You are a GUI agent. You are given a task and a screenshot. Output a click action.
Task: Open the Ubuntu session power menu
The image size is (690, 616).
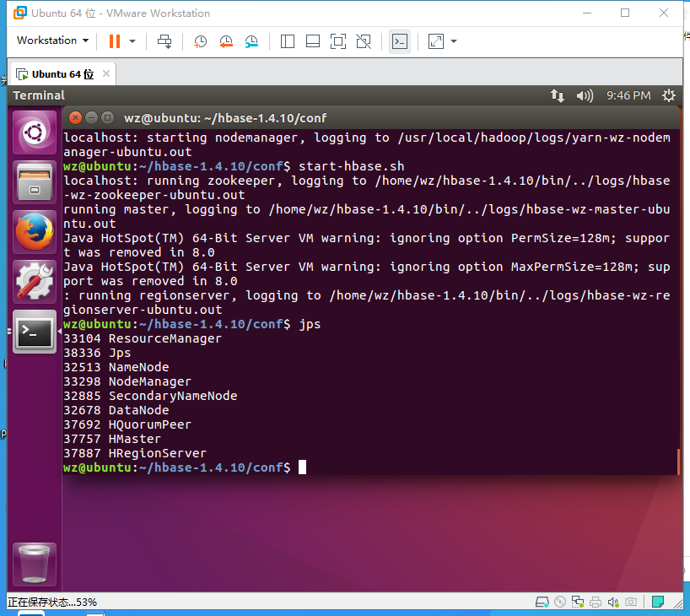click(x=668, y=95)
